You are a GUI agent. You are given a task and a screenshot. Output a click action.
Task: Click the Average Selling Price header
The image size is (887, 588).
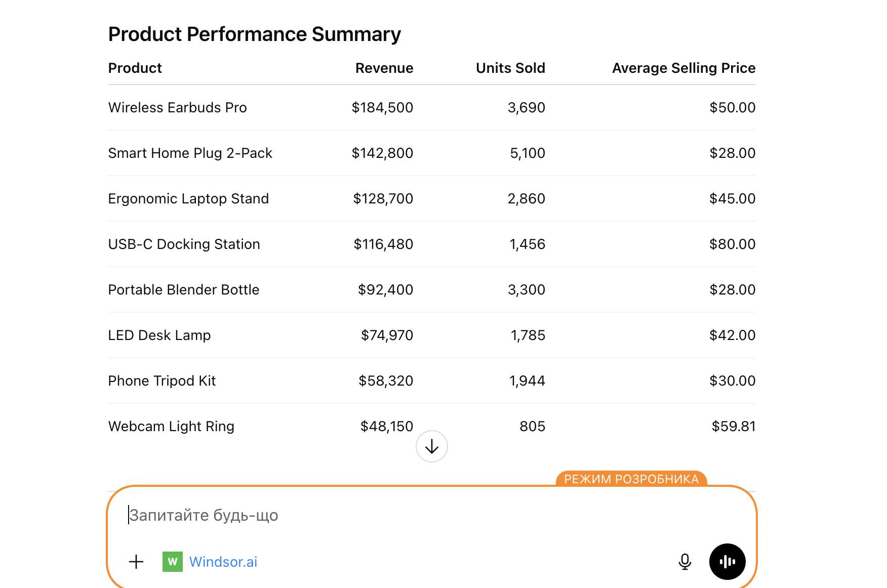[x=683, y=68]
